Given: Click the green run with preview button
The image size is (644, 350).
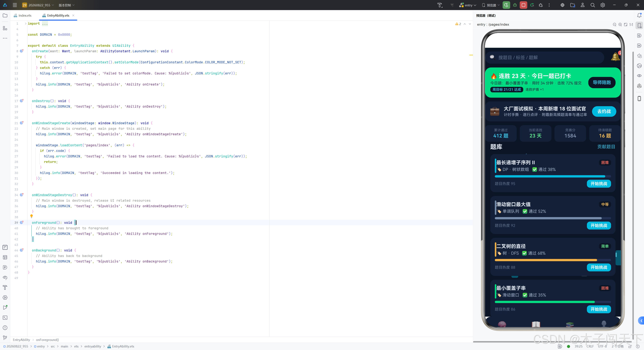Looking at the screenshot, I should click(x=506, y=5).
